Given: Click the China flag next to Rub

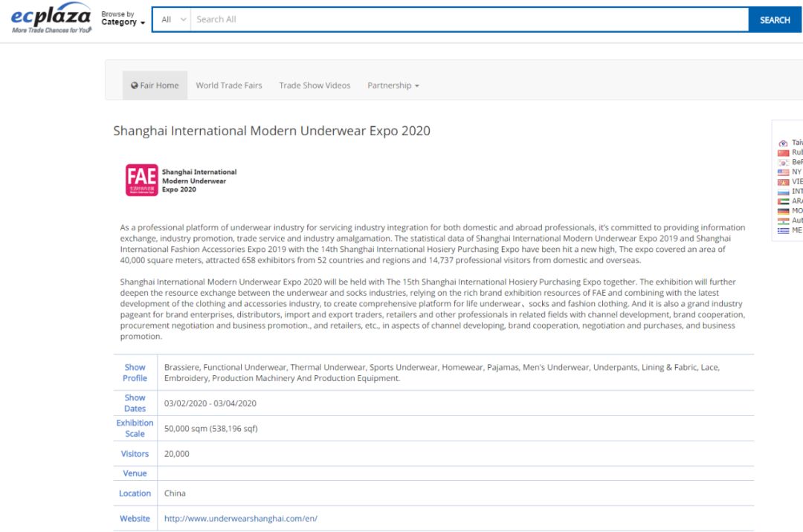Looking at the screenshot, I should tap(783, 152).
